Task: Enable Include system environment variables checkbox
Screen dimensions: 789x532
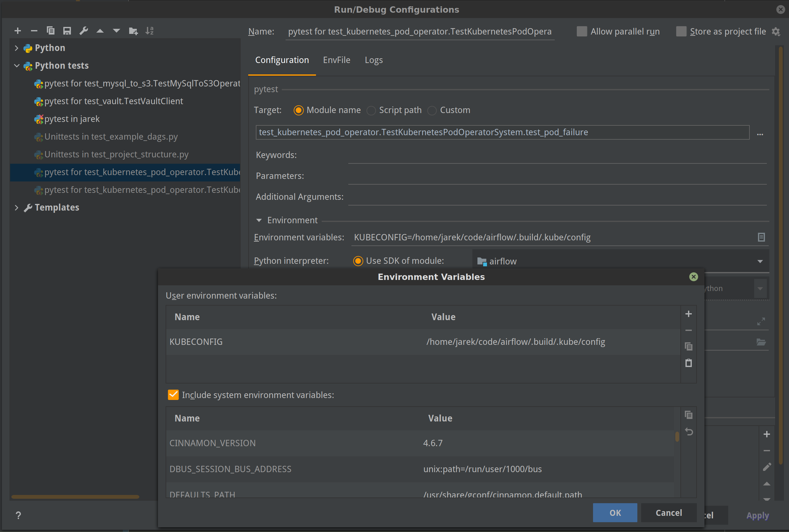Action: coord(172,395)
